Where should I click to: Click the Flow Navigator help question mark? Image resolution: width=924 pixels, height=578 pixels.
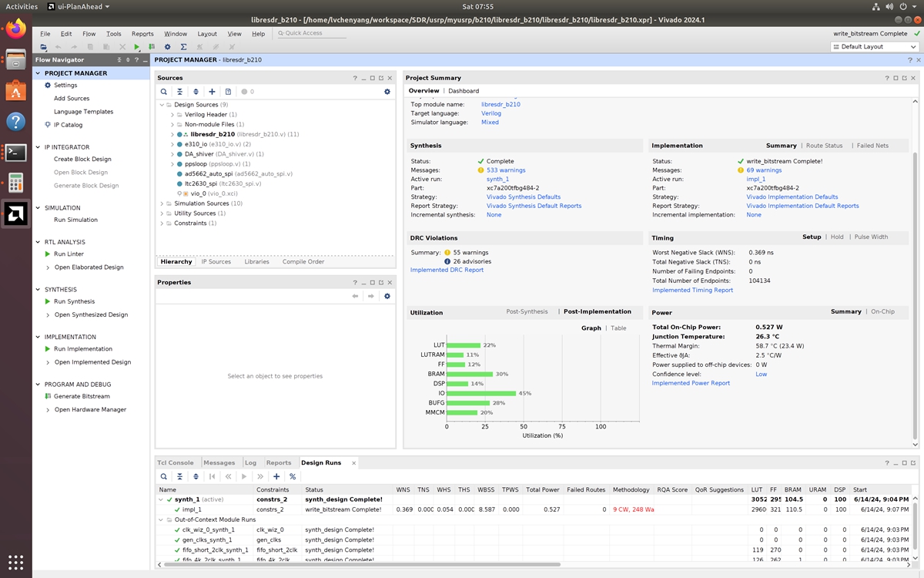[139, 59]
